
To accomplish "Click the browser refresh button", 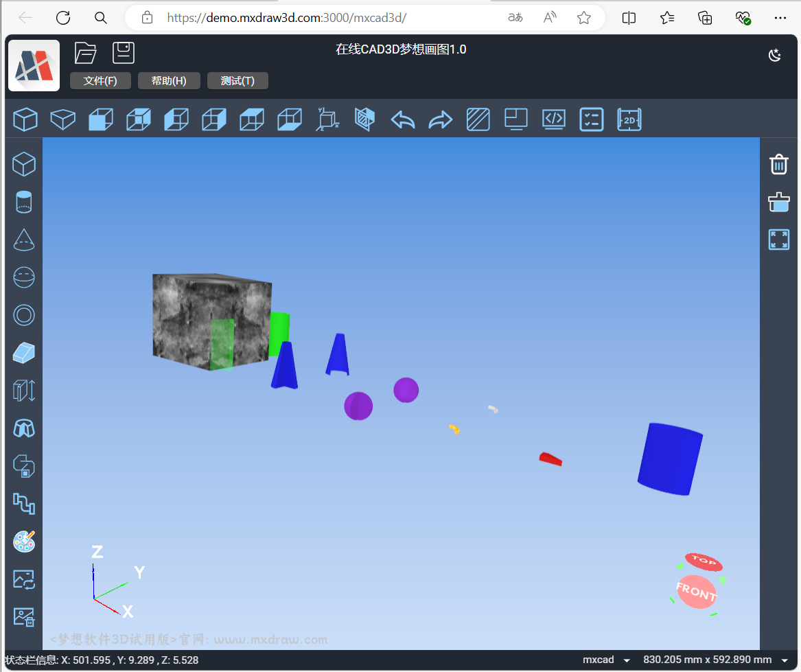I will pos(63,18).
